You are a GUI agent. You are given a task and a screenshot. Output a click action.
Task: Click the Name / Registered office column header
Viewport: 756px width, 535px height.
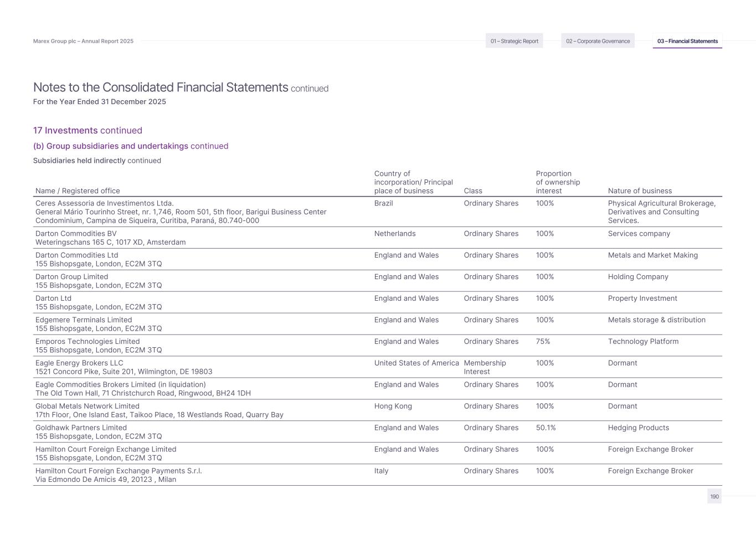[78, 191]
